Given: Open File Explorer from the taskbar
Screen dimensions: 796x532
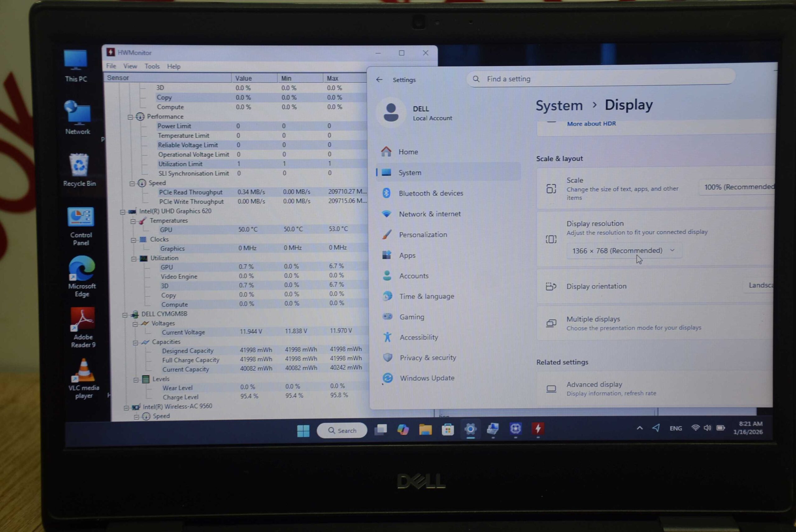Looking at the screenshot, I should tap(425, 429).
